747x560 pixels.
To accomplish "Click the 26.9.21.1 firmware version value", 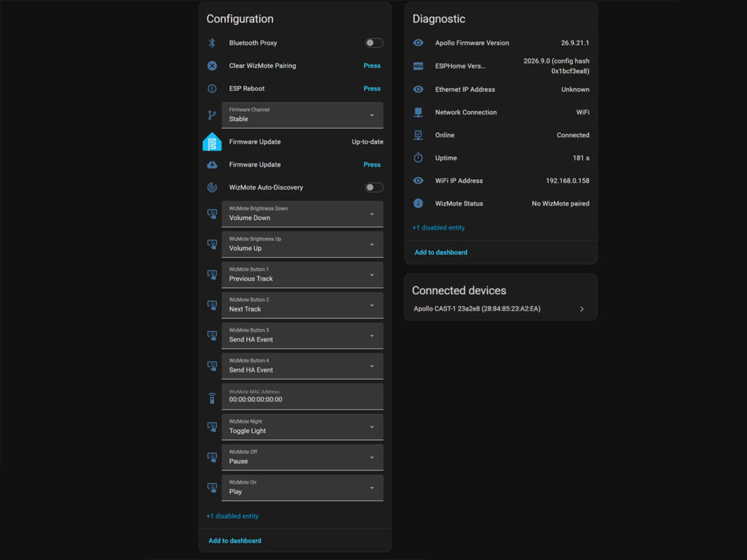I will pyautogui.click(x=575, y=43).
